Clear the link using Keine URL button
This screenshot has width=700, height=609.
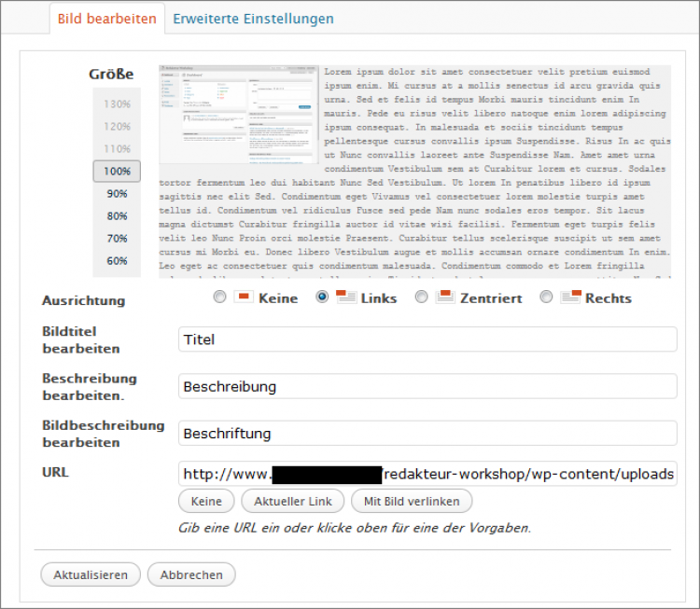[x=206, y=501]
